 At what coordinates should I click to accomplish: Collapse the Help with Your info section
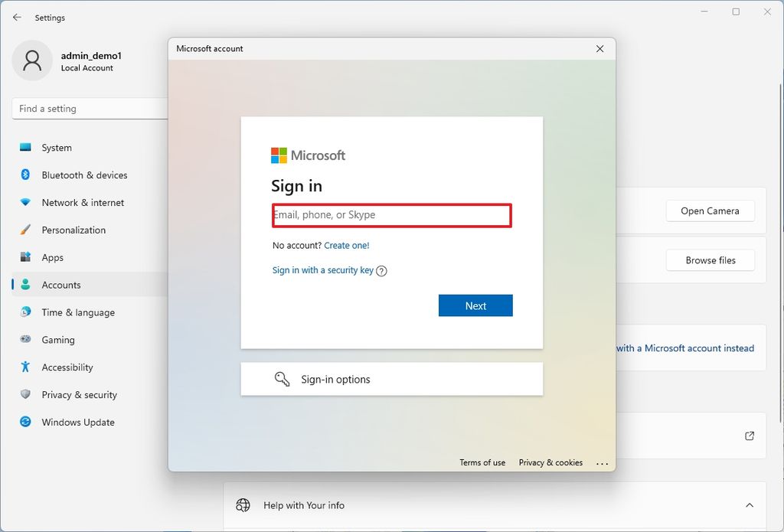point(750,505)
